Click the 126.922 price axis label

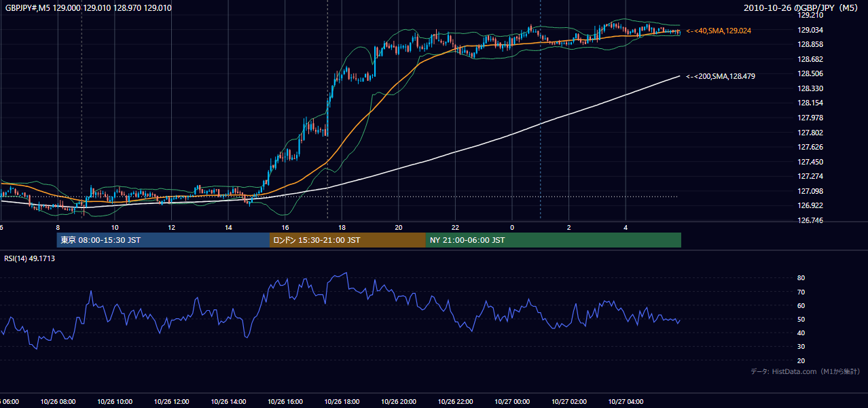(810, 205)
